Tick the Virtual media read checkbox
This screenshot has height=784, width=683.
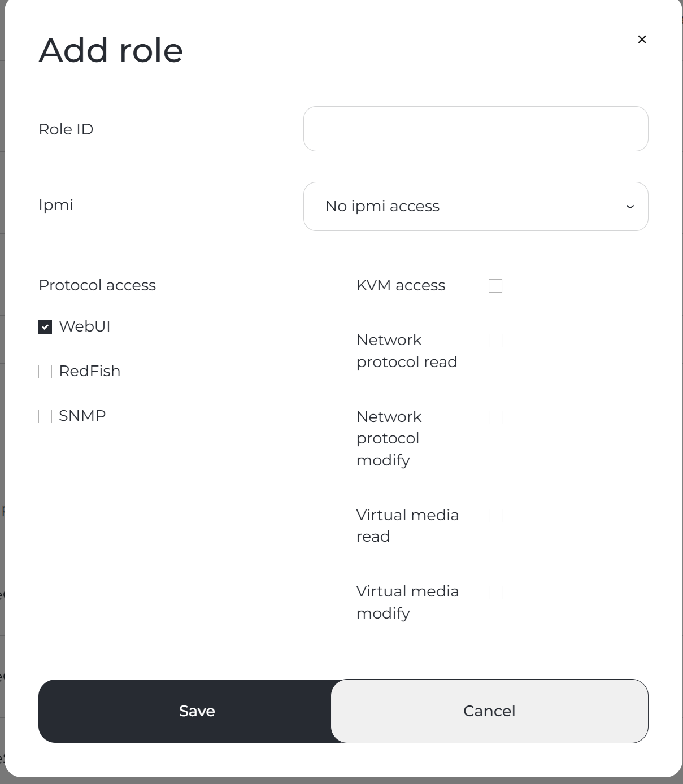click(x=495, y=516)
